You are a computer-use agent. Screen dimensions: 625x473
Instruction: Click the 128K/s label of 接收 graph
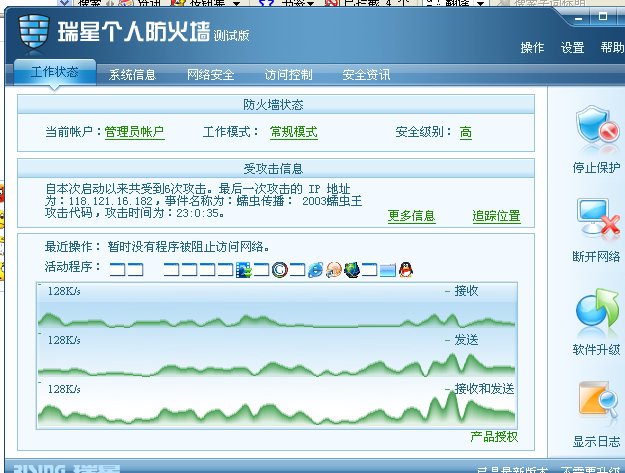pos(64,291)
